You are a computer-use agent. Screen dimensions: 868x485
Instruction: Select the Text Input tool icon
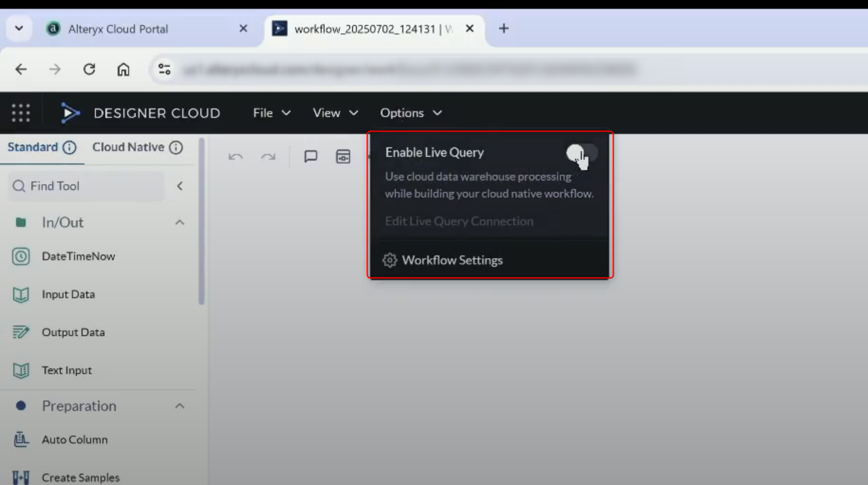[x=21, y=371]
